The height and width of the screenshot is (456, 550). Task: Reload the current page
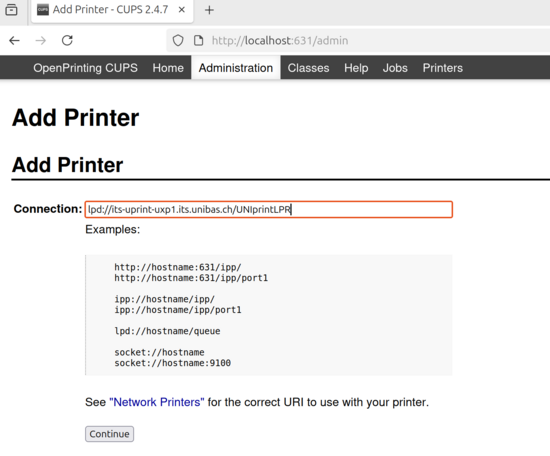click(x=67, y=41)
